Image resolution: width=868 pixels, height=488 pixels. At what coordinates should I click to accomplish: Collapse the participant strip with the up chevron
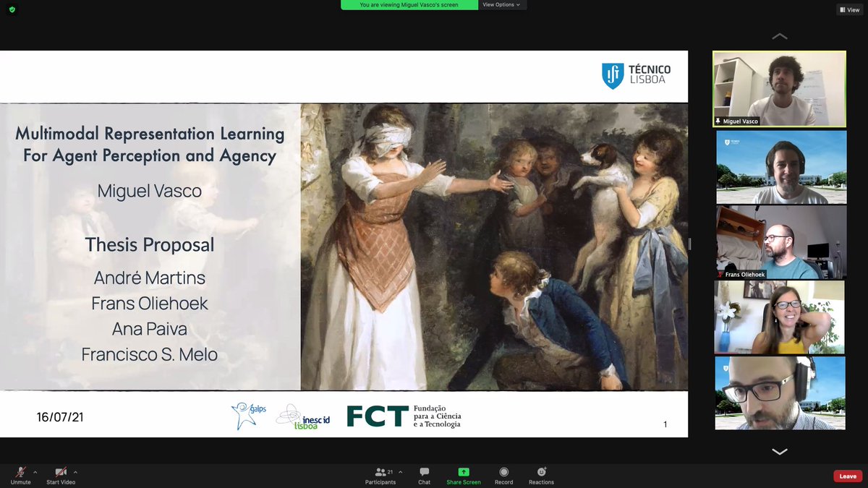(x=780, y=36)
